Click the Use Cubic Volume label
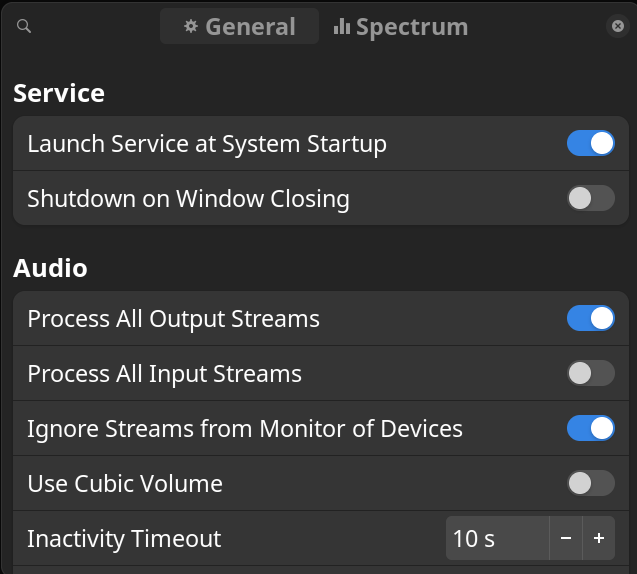This screenshot has width=637, height=574. (125, 484)
